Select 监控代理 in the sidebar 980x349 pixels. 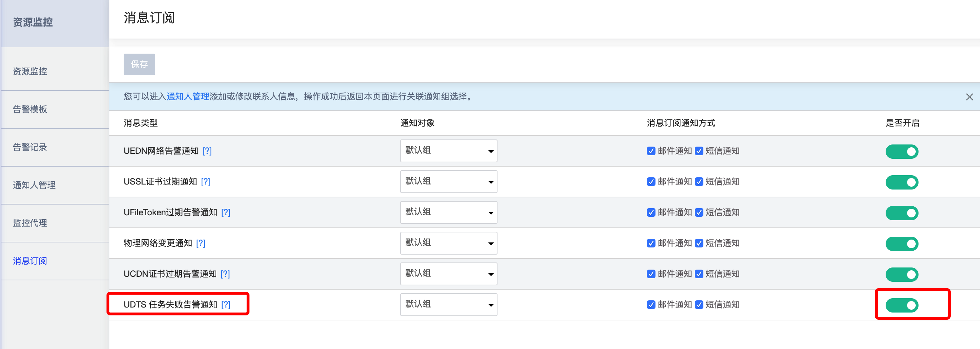pyautogui.click(x=30, y=223)
